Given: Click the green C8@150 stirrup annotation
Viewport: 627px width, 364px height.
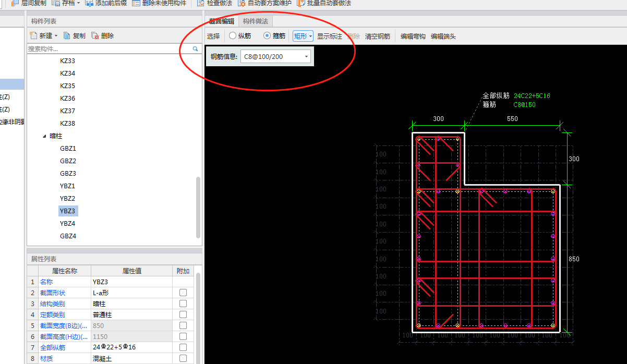Looking at the screenshot, I should tap(524, 105).
